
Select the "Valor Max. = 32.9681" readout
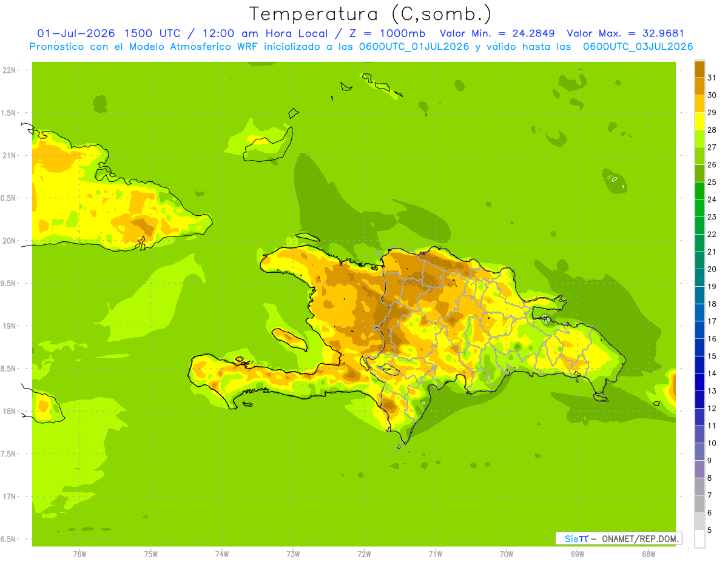pyautogui.click(x=625, y=33)
